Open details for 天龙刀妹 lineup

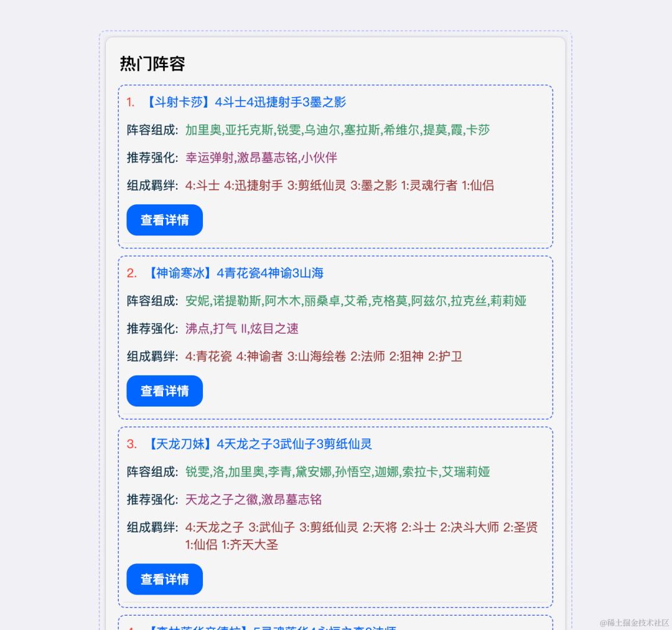[x=164, y=580]
